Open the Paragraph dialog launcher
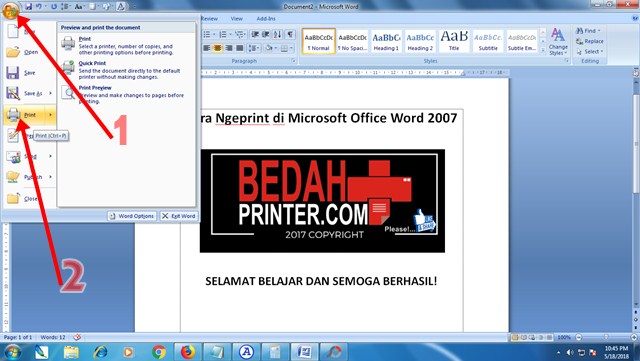 point(293,61)
